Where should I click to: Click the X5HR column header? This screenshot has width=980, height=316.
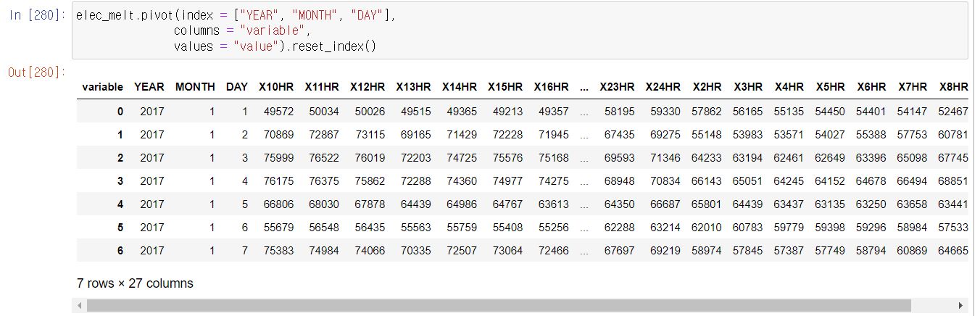830,87
